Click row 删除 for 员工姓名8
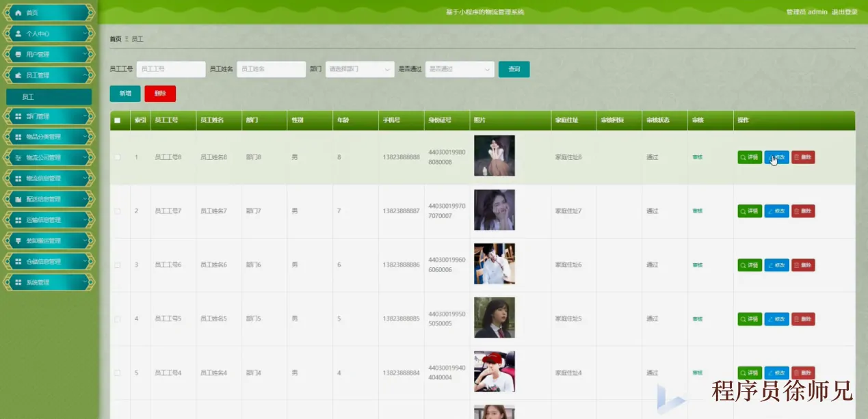Viewport: 868px width, 419px height. 803,157
